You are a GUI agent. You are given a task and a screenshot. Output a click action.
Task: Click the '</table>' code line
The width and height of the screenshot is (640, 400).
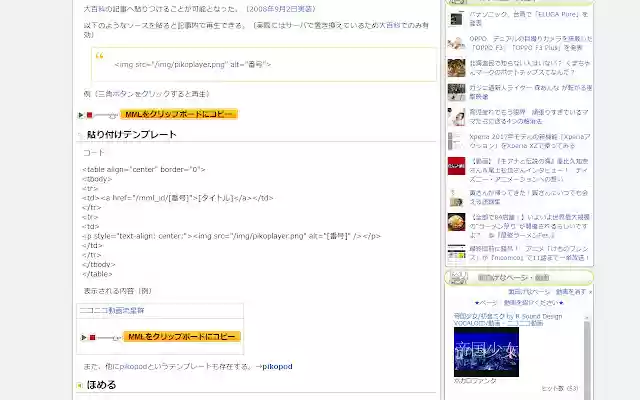pyautogui.click(x=97, y=274)
